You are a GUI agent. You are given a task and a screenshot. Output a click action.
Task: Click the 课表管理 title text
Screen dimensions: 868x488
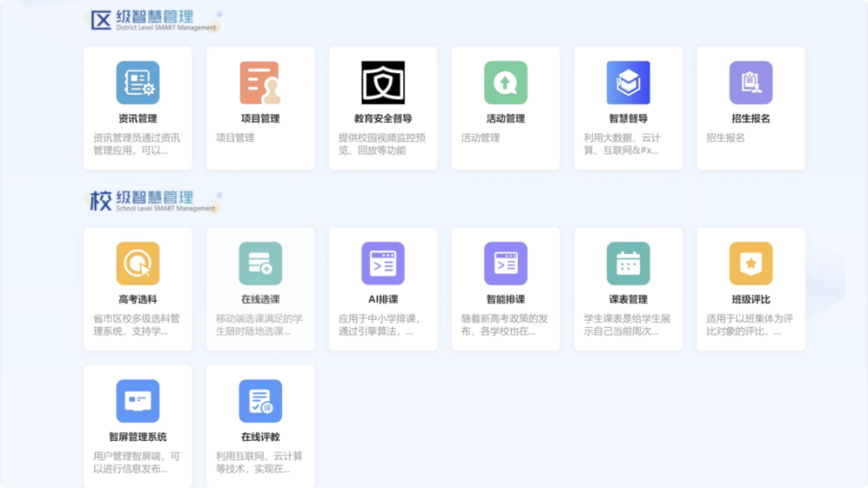[628, 299]
